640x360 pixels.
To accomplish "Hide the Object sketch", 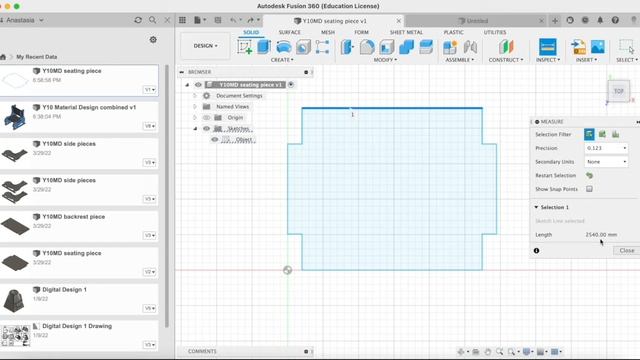I will [215, 140].
